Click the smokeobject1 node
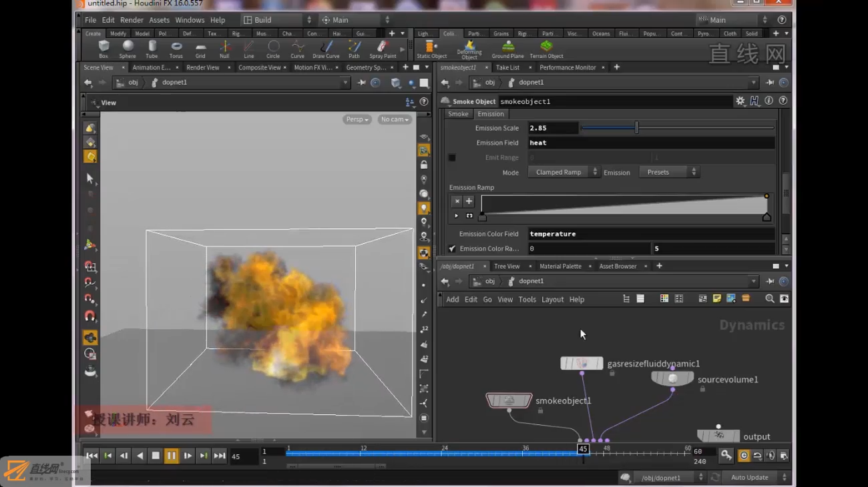The image size is (868, 487). 509,400
